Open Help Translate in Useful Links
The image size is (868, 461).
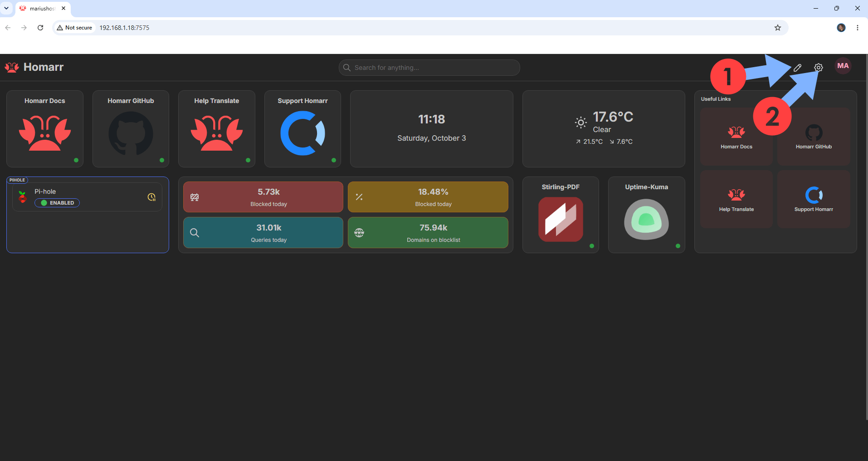click(x=736, y=199)
